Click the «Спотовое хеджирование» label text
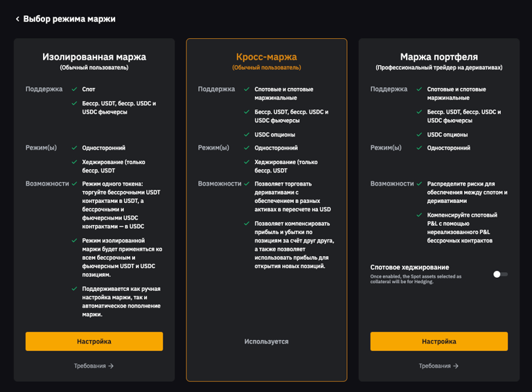The image size is (532, 392). [409, 267]
